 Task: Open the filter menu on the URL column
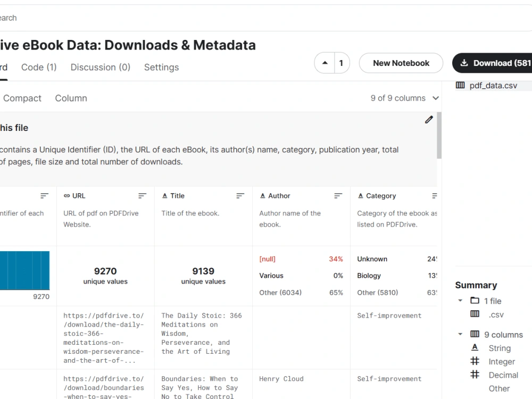pyautogui.click(x=142, y=196)
